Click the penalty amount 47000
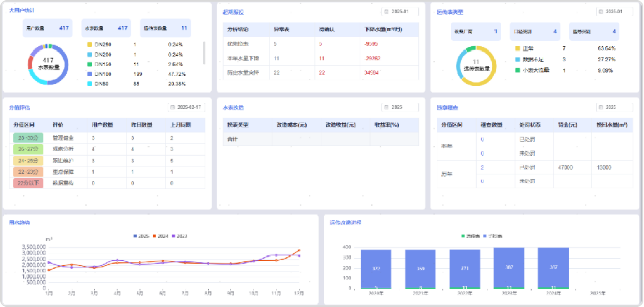Viewport: 644px width, 307px height. click(565, 167)
